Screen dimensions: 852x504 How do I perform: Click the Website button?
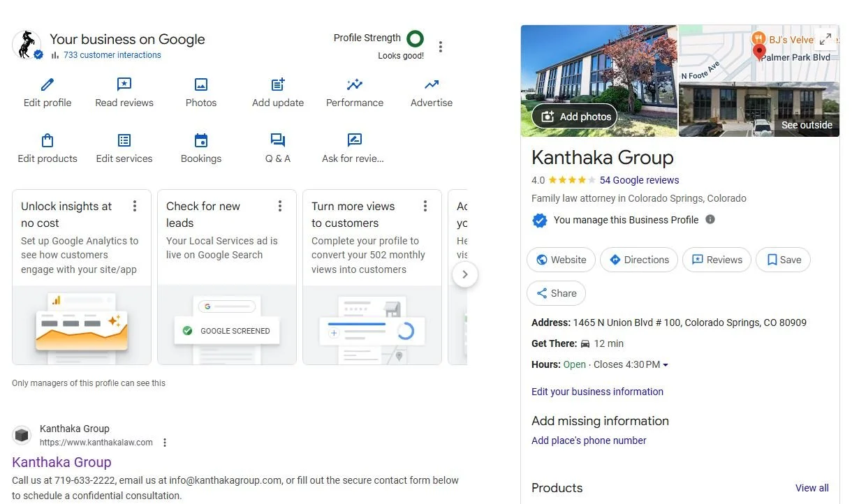[561, 260]
